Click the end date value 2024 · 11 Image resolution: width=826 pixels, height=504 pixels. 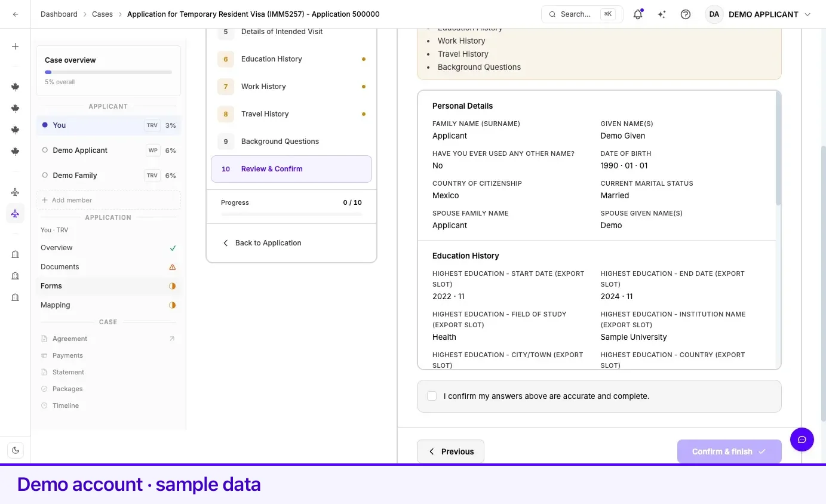(617, 297)
